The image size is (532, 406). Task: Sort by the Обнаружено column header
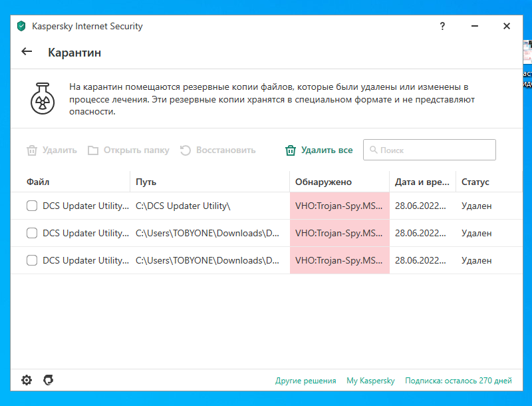coord(323,182)
